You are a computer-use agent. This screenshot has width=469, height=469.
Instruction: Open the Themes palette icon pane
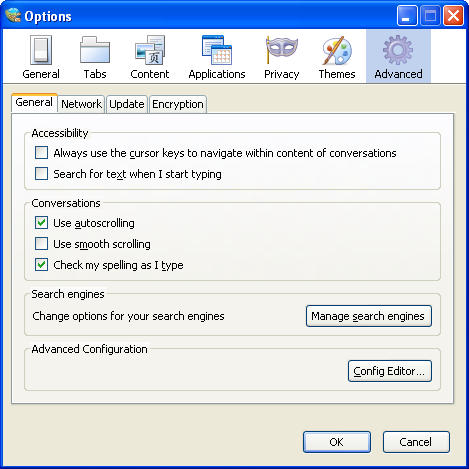(337, 57)
